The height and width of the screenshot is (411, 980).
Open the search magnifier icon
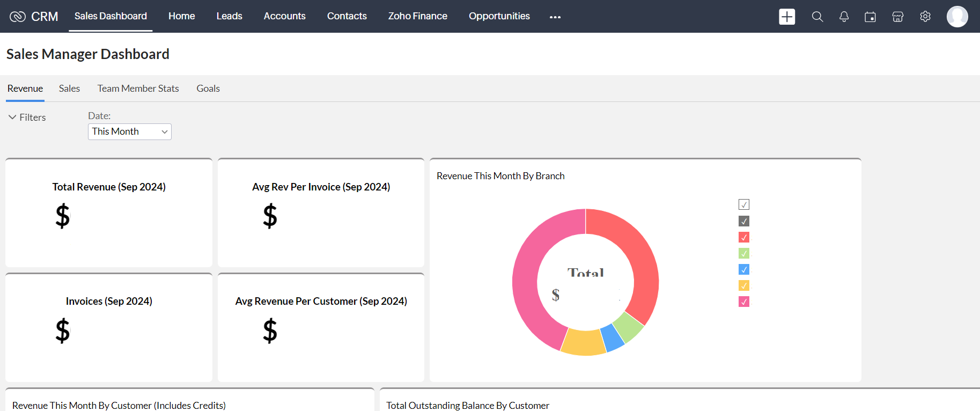click(817, 17)
